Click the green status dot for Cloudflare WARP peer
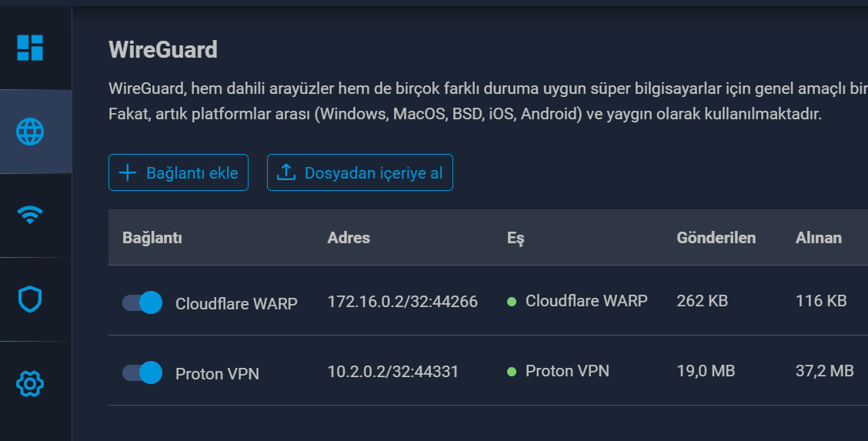 [511, 302]
